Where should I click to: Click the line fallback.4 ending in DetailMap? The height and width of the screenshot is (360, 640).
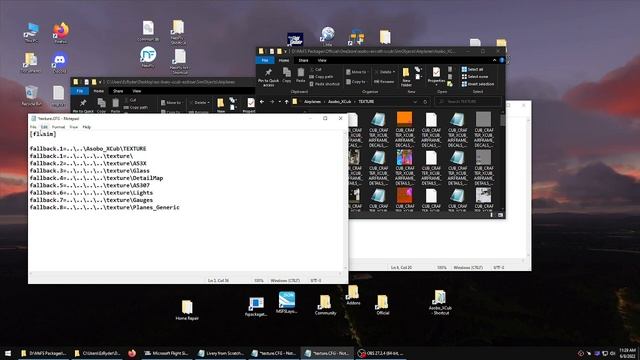coord(96,178)
